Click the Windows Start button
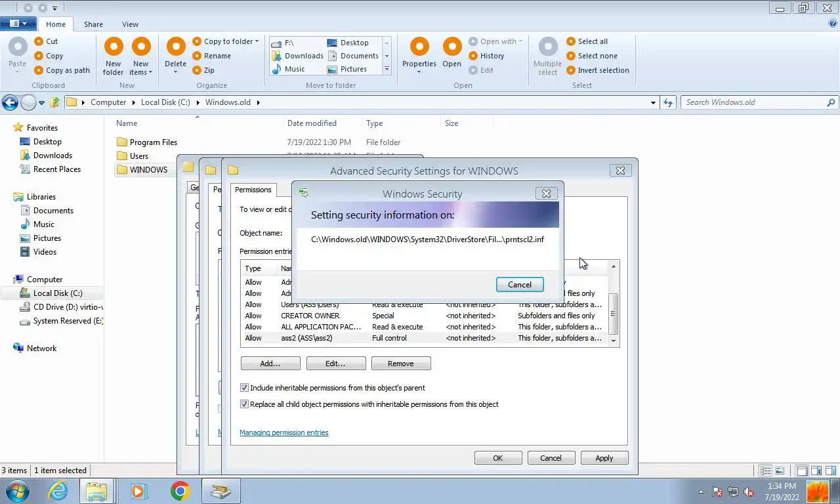 tap(18, 491)
